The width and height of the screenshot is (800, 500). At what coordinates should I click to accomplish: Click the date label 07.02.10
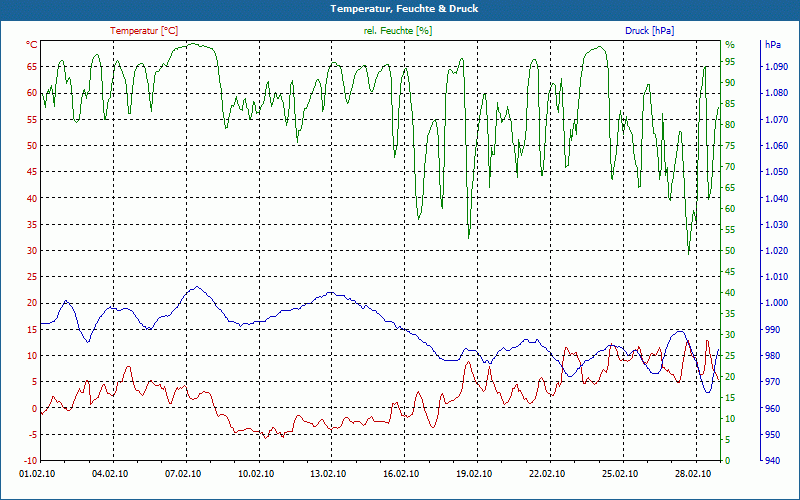tap(183, 474)
